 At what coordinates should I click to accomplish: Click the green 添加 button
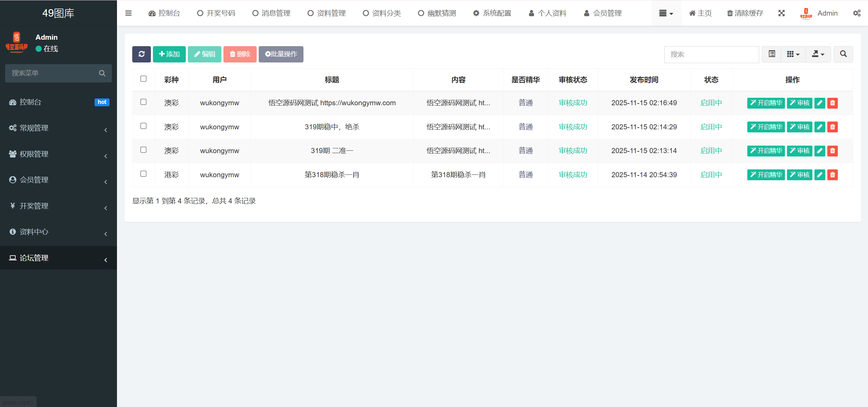point(169,54)
